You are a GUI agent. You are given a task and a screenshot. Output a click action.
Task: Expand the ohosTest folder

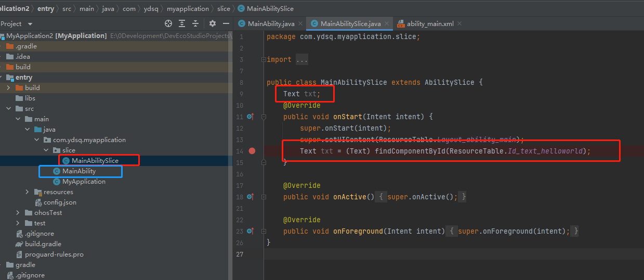18,213
